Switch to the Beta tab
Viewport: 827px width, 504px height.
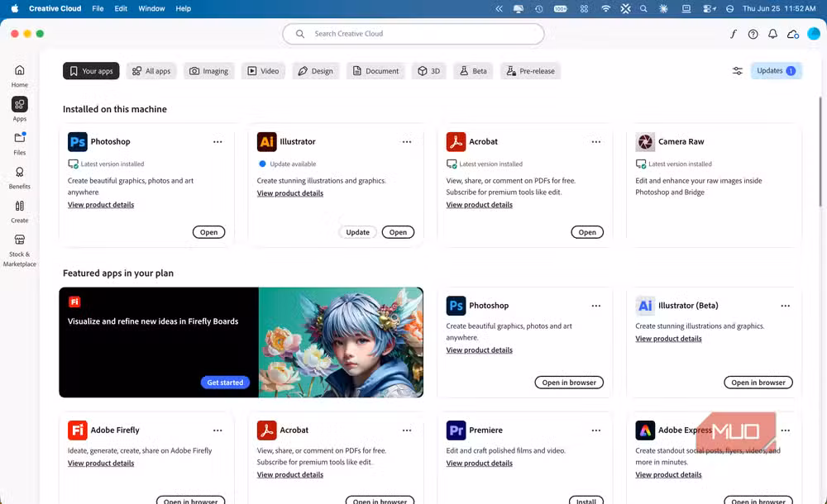click(473, 71)
